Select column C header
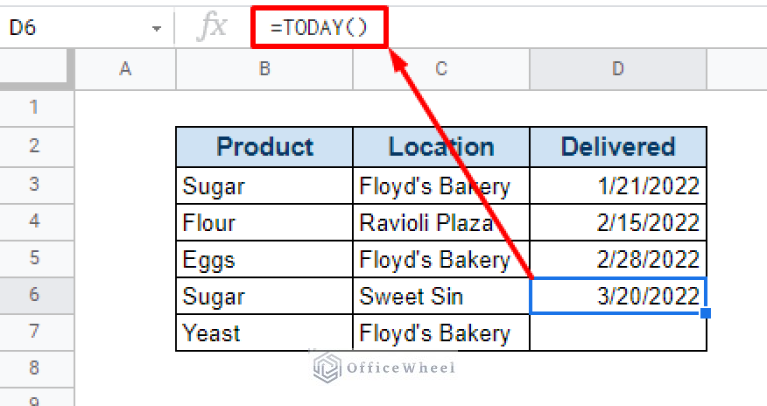The height and width of the screenshot is (406, 767). coord(441,68)
